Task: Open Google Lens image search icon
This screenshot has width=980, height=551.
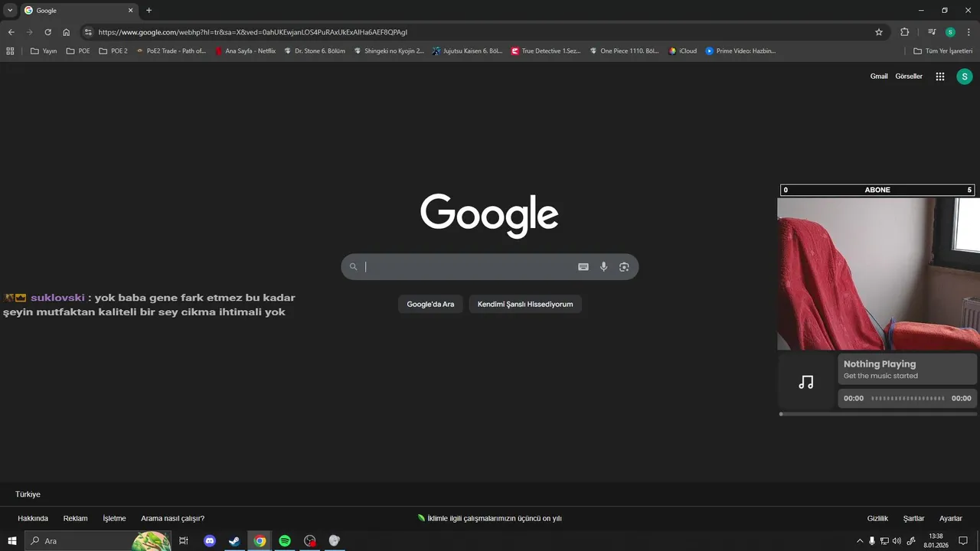Action: (624, 266)
